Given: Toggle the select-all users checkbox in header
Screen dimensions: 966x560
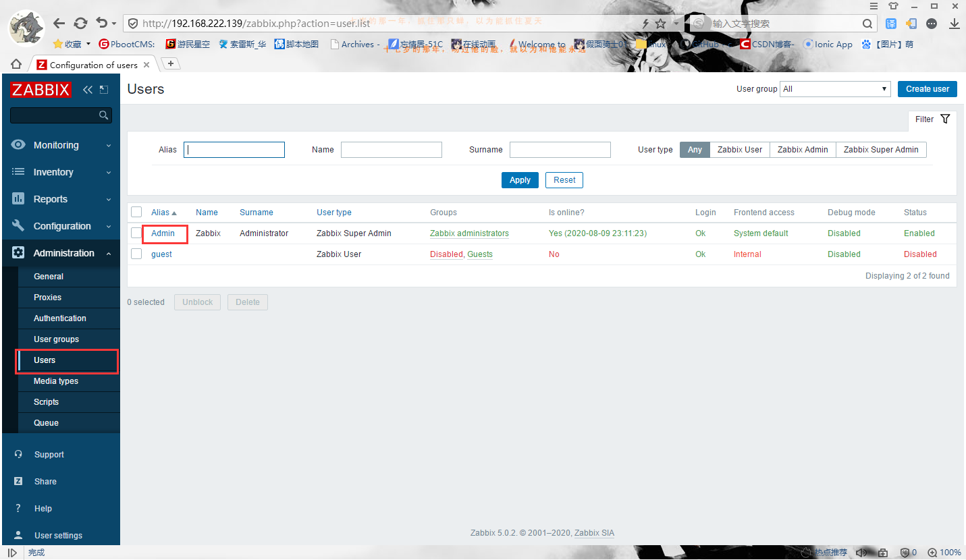Looking at the screenshot, I should (136, 212).
